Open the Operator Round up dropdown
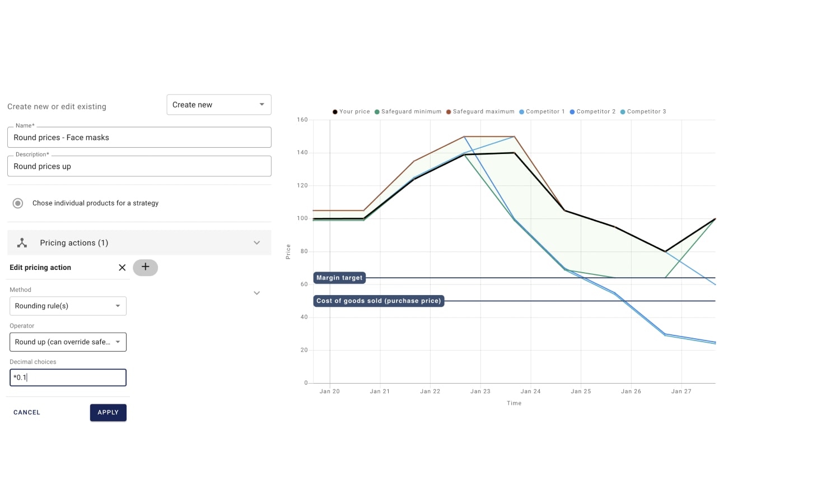 point(68,342)
